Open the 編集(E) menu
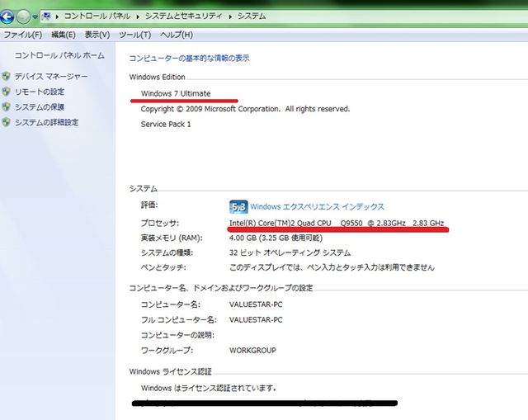The width and height of the screenshot is (528, 420). [63, 35]
